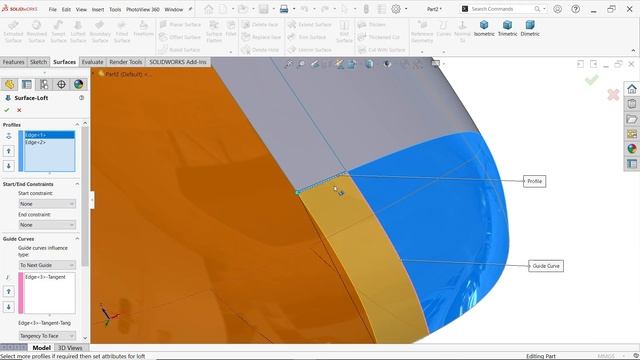640x360 pixels.
Task: Open the DimXpertManager crosshair tab
Action: pyautogui.click(x=61, y=84)
